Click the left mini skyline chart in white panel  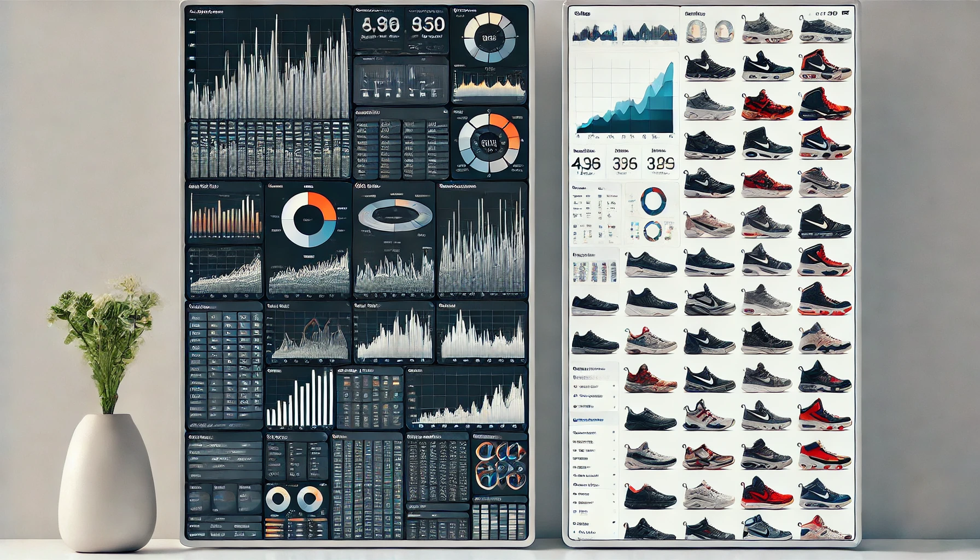coord(594,32)
